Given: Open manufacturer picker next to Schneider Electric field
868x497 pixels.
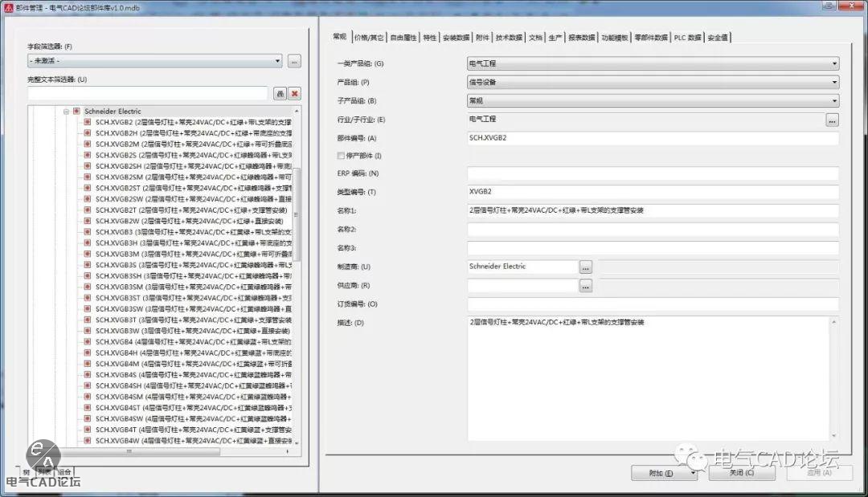Looking at the screenshot, I should click(586, 267).
